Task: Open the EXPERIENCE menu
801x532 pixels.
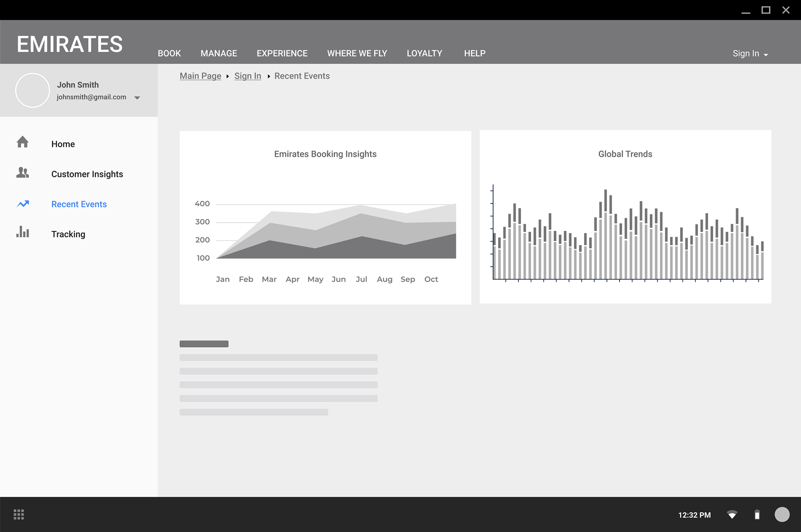Action: click(x=282, y=53)
